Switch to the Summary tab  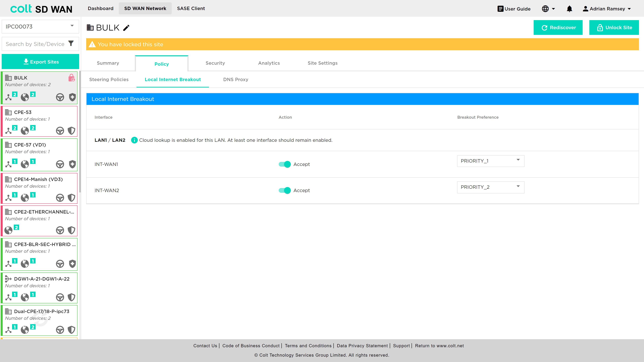click(108, 63)
